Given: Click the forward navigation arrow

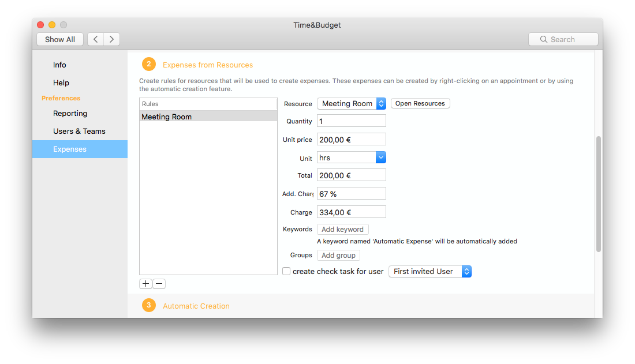Looking at the screenshot, I should point(112,39).
